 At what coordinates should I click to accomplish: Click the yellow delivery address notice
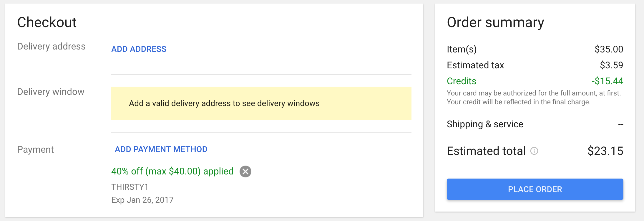coord(261,103)
